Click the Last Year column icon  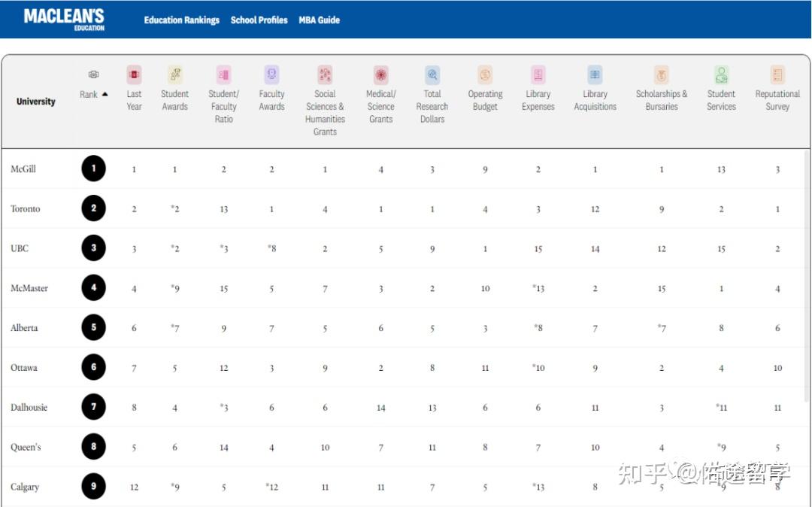click(x=134, y=74)
